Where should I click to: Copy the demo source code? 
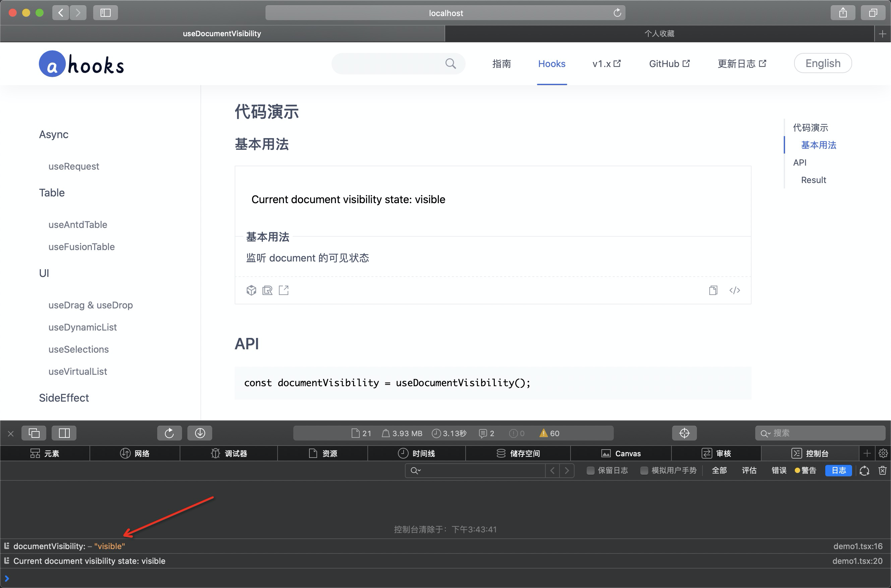point(713,290)
